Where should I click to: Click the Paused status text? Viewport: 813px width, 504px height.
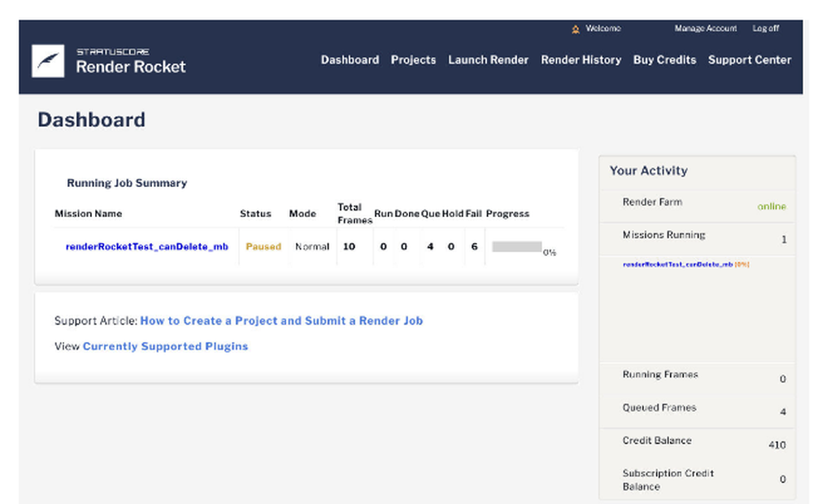[263, 247]
